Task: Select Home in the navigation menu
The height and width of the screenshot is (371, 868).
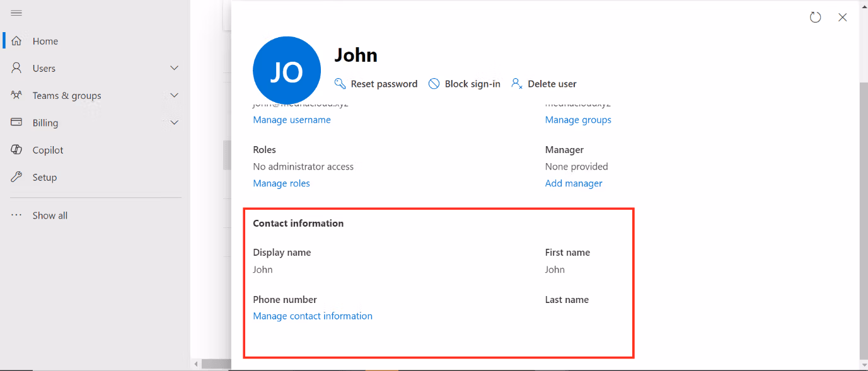Action: pyautogui.click(x=44, y=40)
